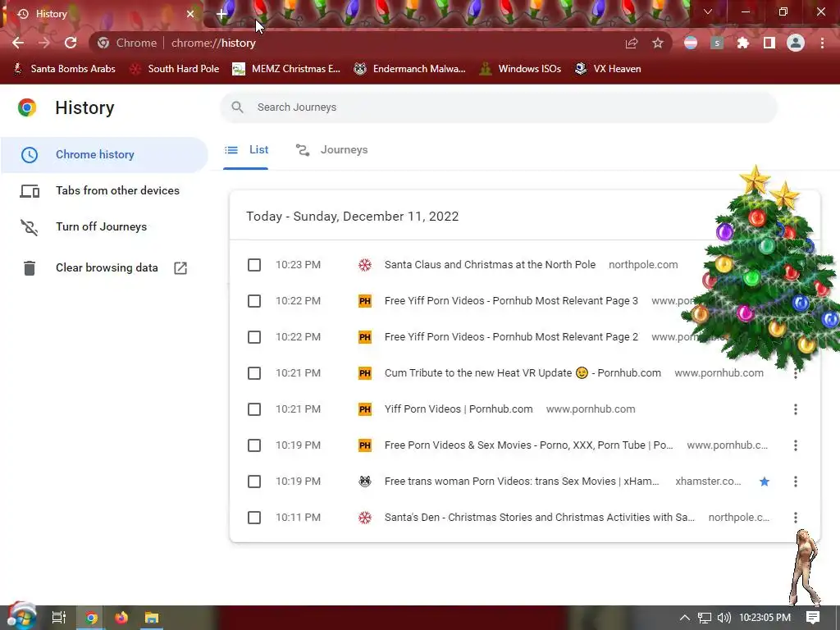840x630 pixels.
Task: Open more actions for Free Porn Videos entry
Action: pyautogui.click(x=796, y=445)
